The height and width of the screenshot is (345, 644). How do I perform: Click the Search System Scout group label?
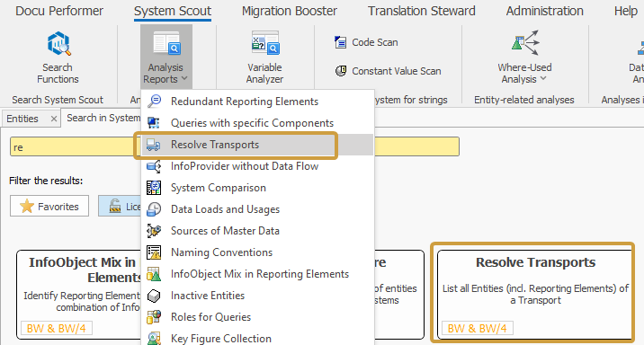point(58,100)
